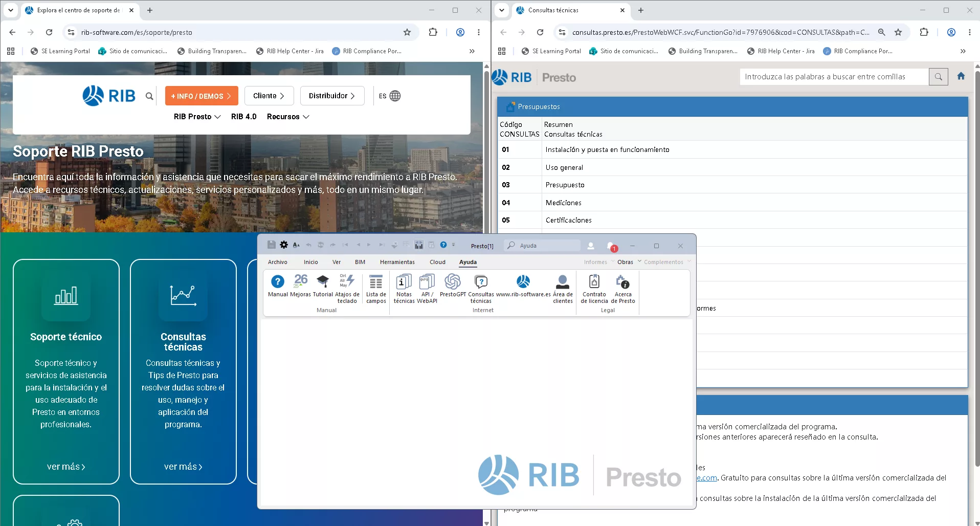The image size is (980, 526).
Task: Switch to the Cloud tab in Presto
Action: point(437,262)
